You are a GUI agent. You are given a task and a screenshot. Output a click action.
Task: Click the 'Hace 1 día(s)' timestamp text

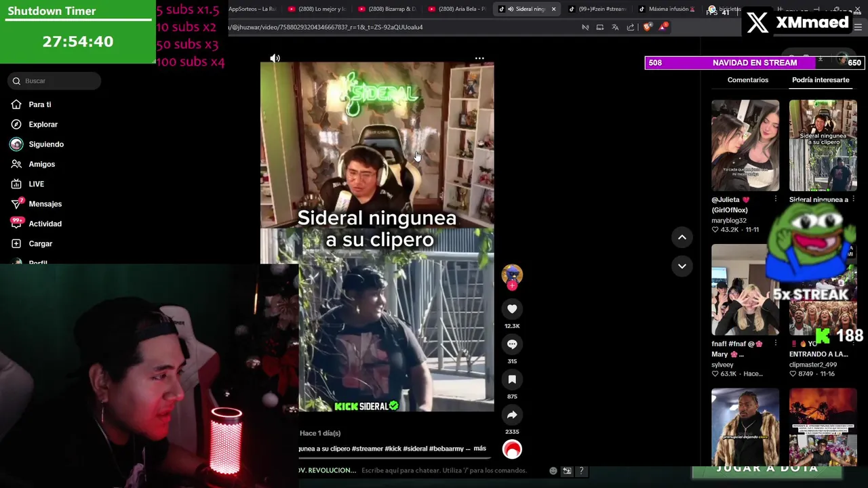(x=320, y=433)
